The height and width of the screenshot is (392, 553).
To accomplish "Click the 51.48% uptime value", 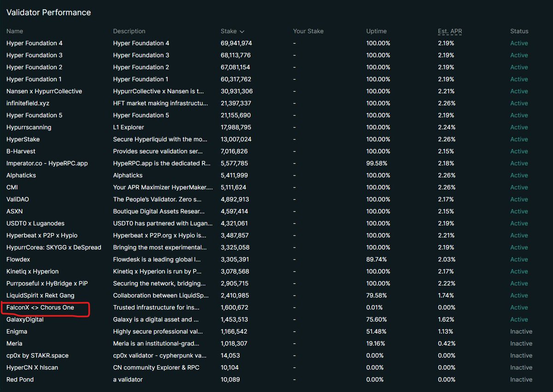I will tap(377, 331).
